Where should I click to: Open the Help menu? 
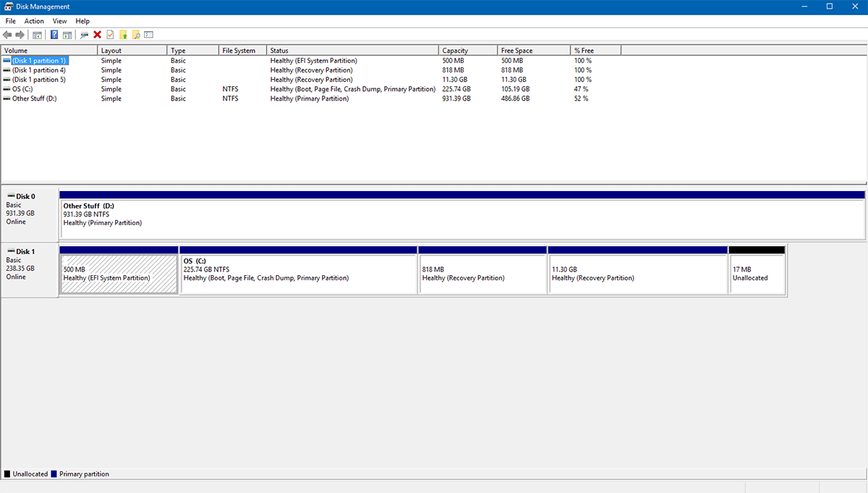82,21
